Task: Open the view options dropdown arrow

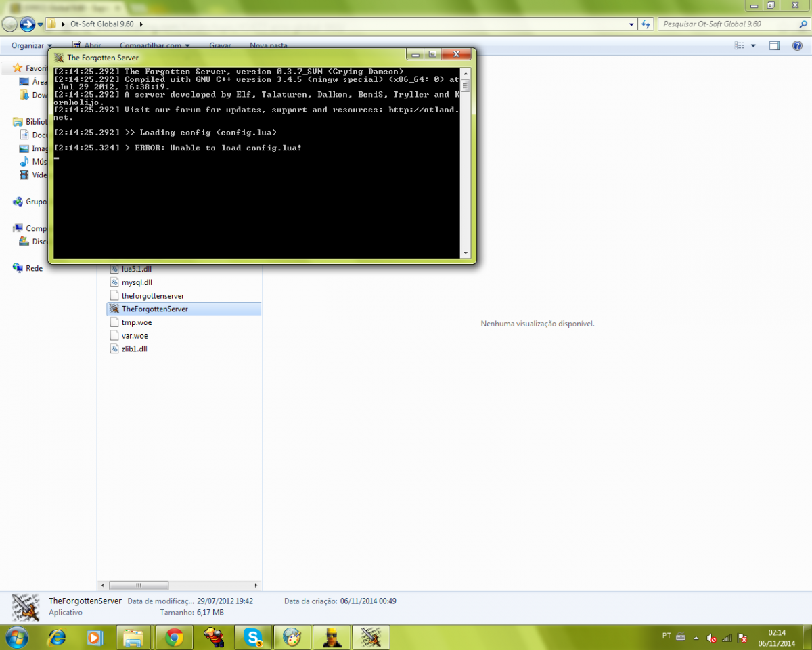Action: (753, 45)
